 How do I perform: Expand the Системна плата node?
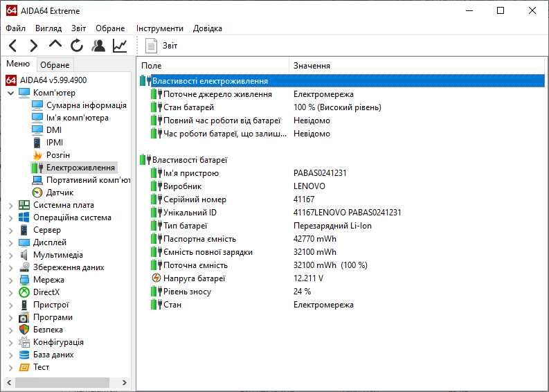coord(10,205)
